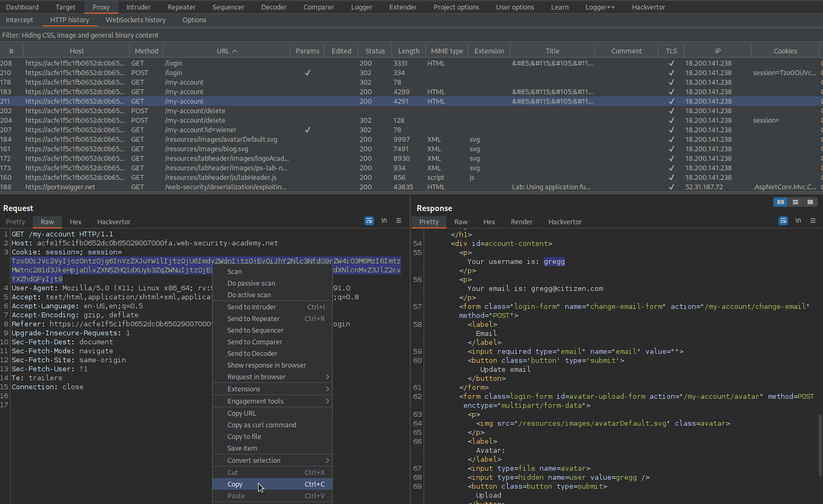This screenshot has width=823, height=504.
Task: Switch to WebSockets history sub-tab
Action: (x=136, y=20)
